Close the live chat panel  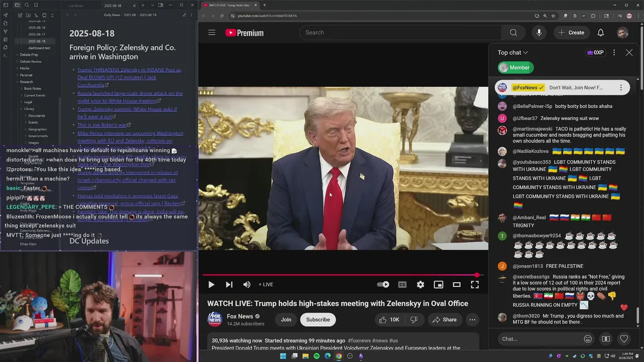point(629,52)
